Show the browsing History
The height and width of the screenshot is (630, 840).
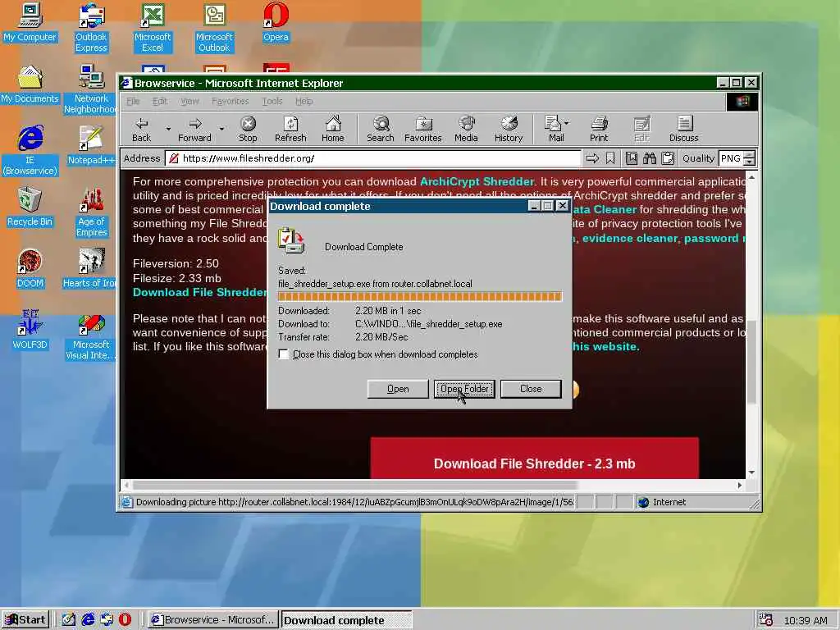click(509, 130)
